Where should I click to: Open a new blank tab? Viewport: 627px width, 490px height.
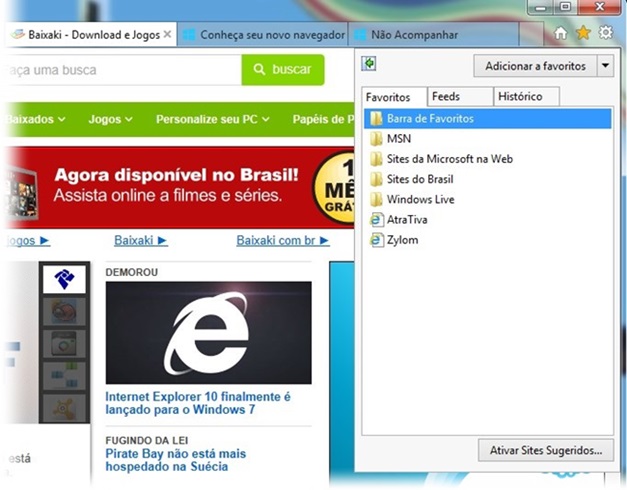coord(531,35)
